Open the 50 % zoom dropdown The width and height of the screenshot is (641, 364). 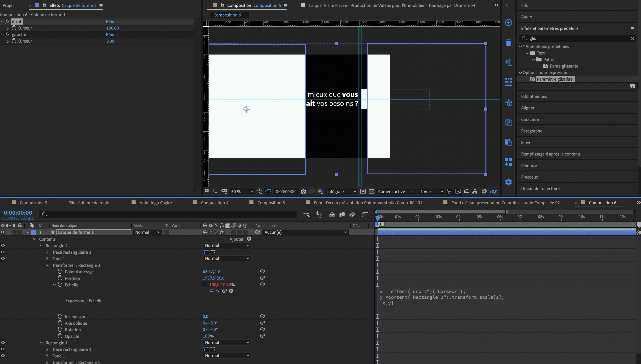coord(242,191)
